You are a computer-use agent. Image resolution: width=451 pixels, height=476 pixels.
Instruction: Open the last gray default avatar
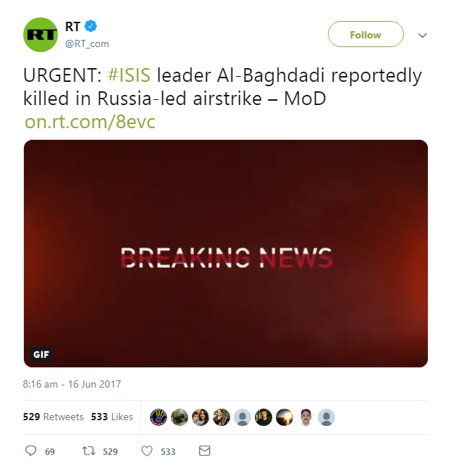pyautogui.click(x=326, y=417)
